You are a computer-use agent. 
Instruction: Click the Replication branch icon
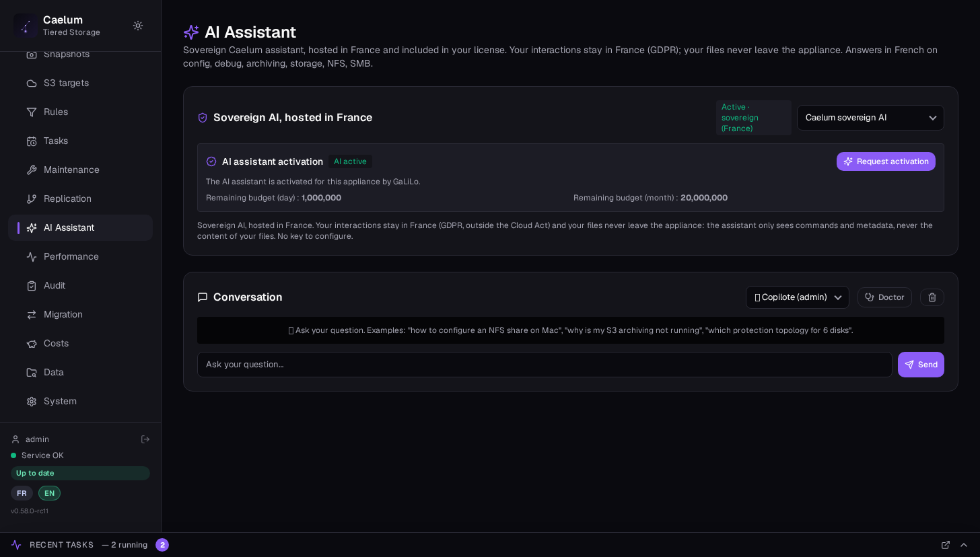coord(32,198)
